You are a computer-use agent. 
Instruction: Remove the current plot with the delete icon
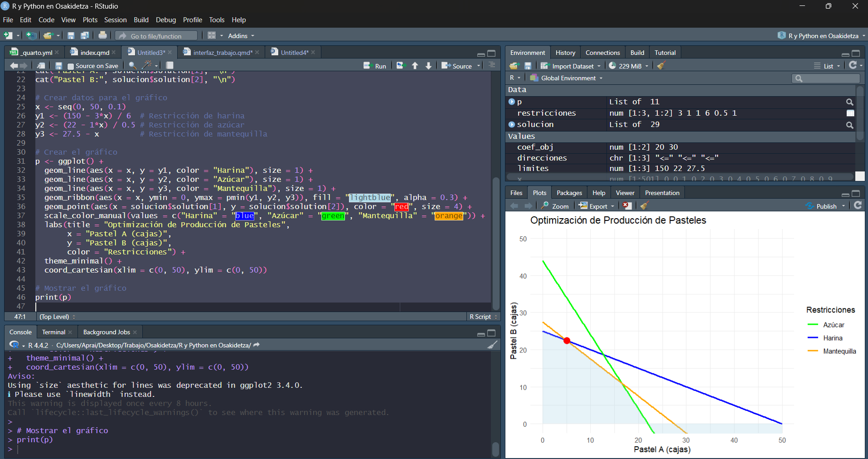point(627,206)
